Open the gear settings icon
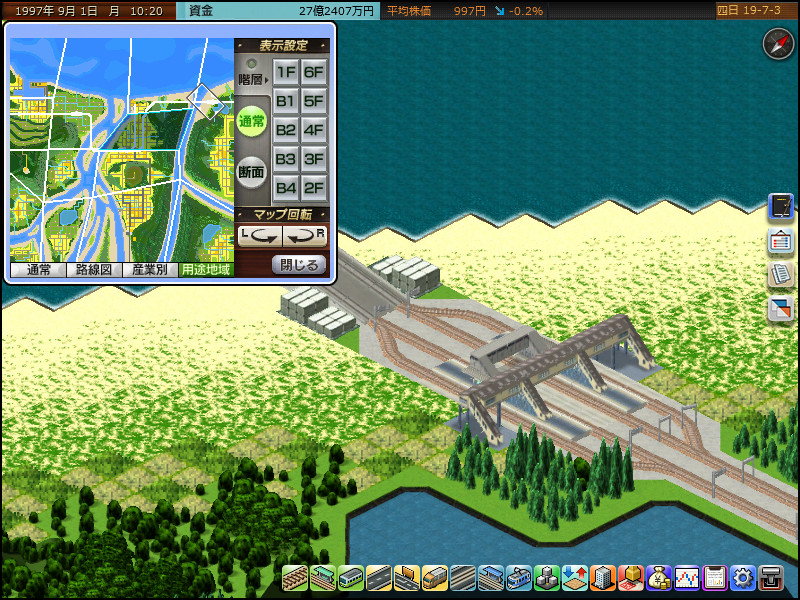 742,578
